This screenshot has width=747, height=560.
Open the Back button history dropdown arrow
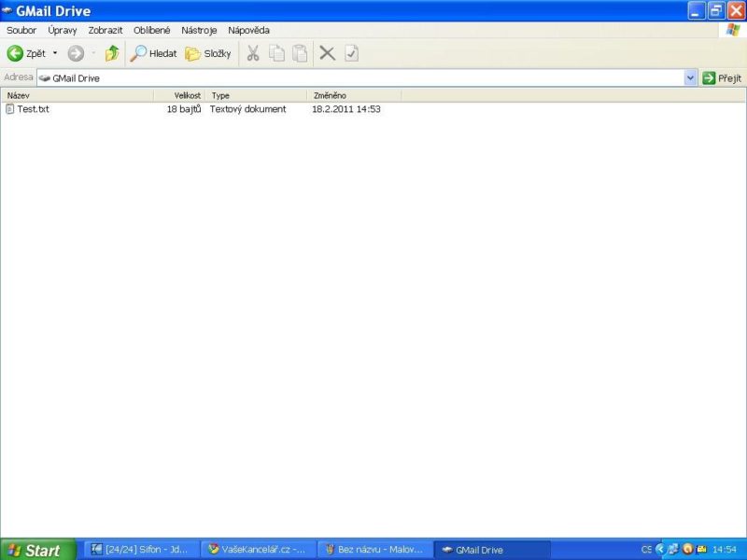click(55, 53)
